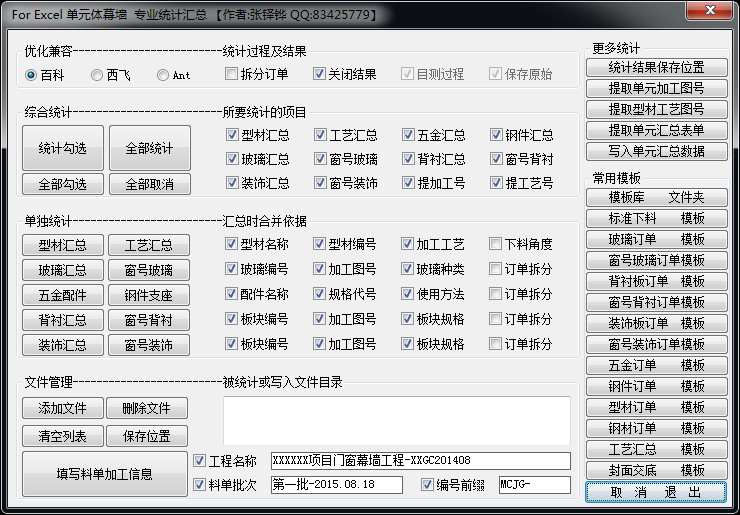Uncheck the 关闭结果 checkbox
The image size is (740, 515).
[x=320, y=74]
